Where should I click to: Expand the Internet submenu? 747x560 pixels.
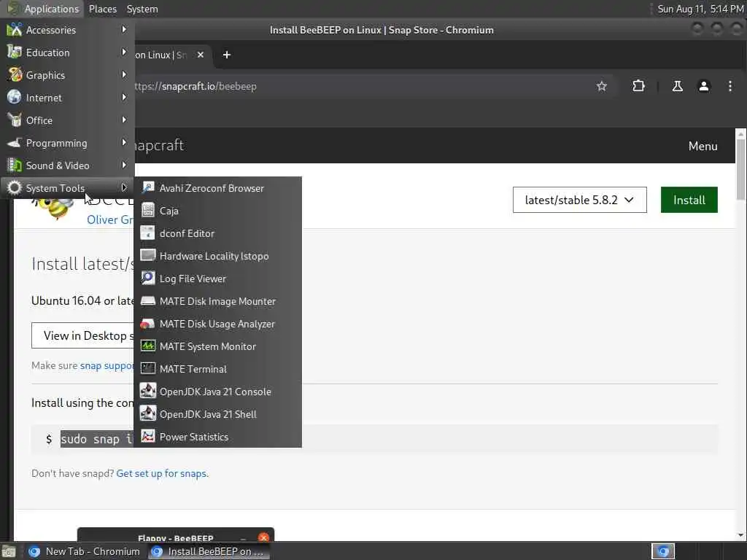pyautogui.click(x=67, y=98)
